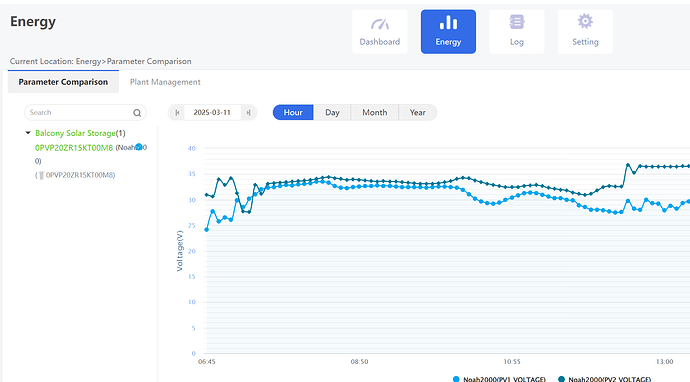Viewport: 690px width, 382px height.
Task: Select the Hour view
Action: coord(293,112)
